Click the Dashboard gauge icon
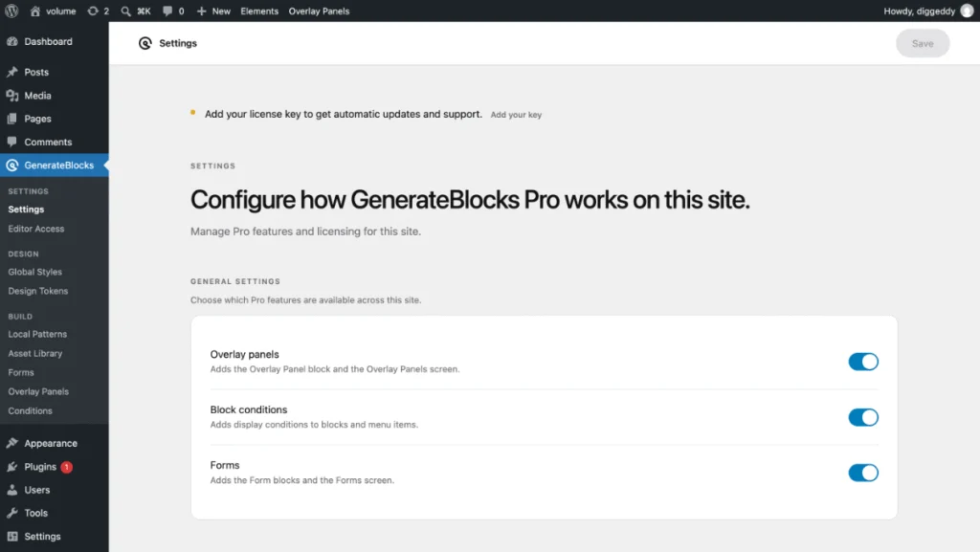 click(12, 41)
